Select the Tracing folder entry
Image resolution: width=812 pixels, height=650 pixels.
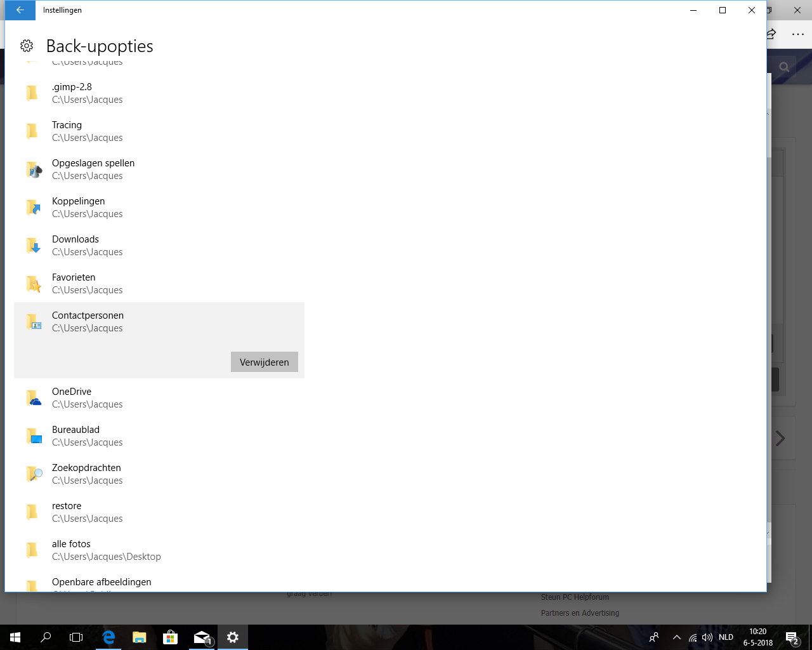(x=159, y=131)
